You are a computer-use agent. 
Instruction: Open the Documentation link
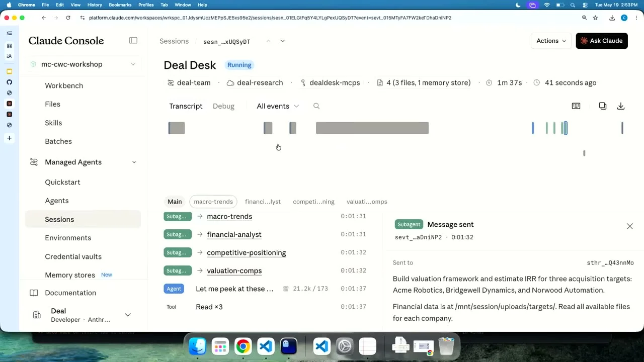tap(70, 293)
